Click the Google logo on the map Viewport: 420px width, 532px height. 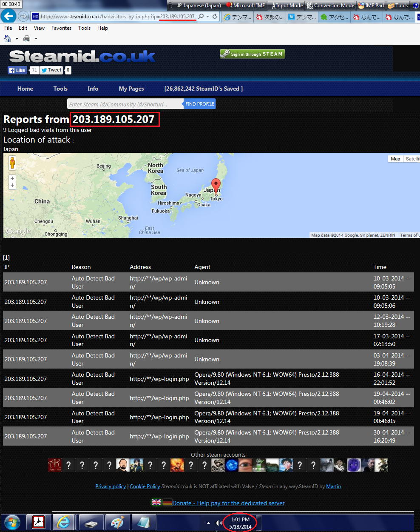pyautogui.click(x=18, y=232)
